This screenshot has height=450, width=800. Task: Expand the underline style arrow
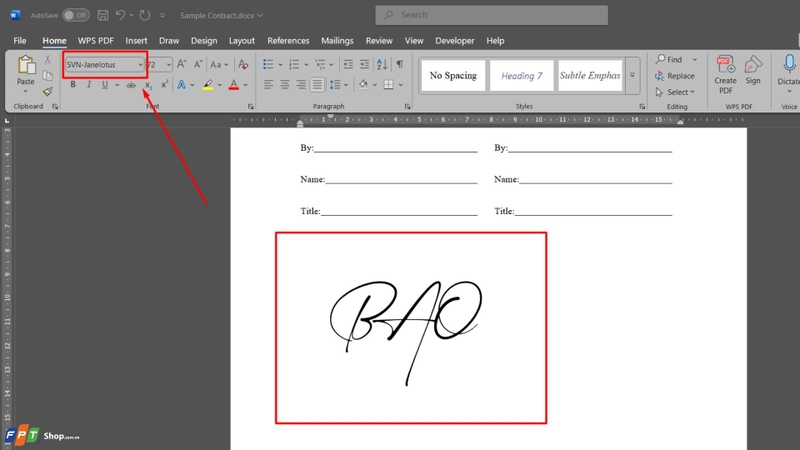pos(117,85)
